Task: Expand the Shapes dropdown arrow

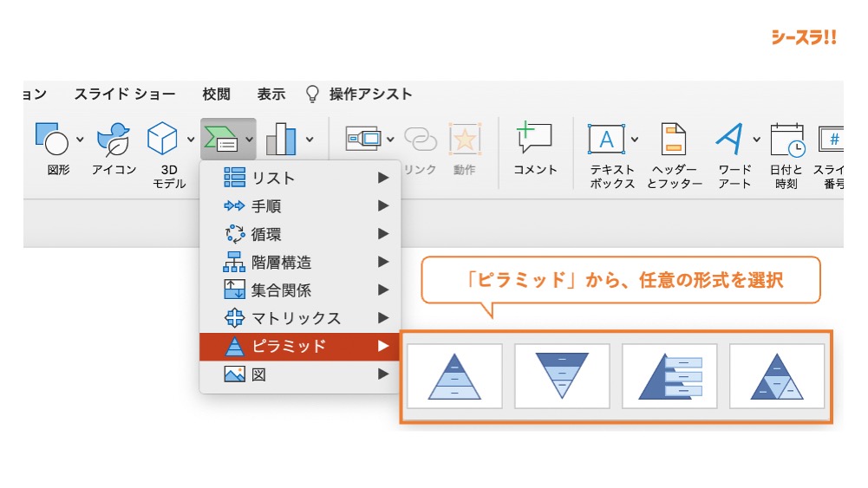Action: point(80,139)
